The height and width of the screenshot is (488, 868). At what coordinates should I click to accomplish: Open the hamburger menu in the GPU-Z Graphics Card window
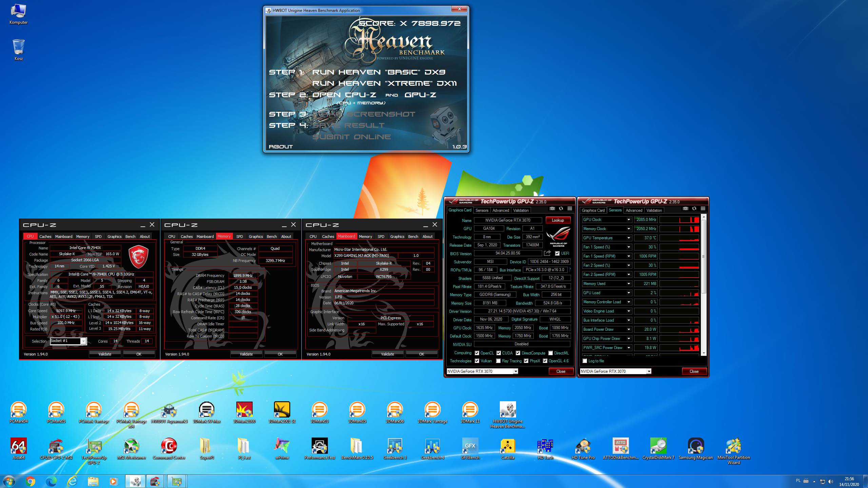pos(570,209)
